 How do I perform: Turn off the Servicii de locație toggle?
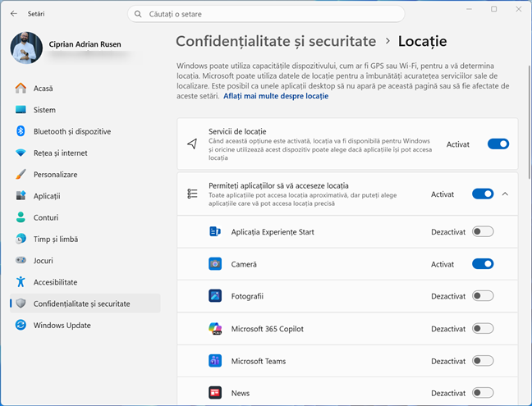(498, 144)
